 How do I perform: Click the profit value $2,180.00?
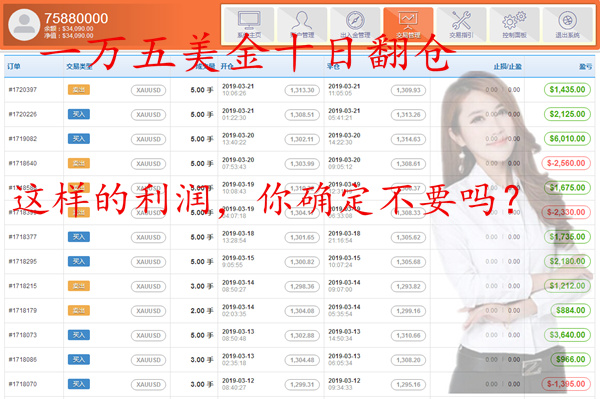567,261
